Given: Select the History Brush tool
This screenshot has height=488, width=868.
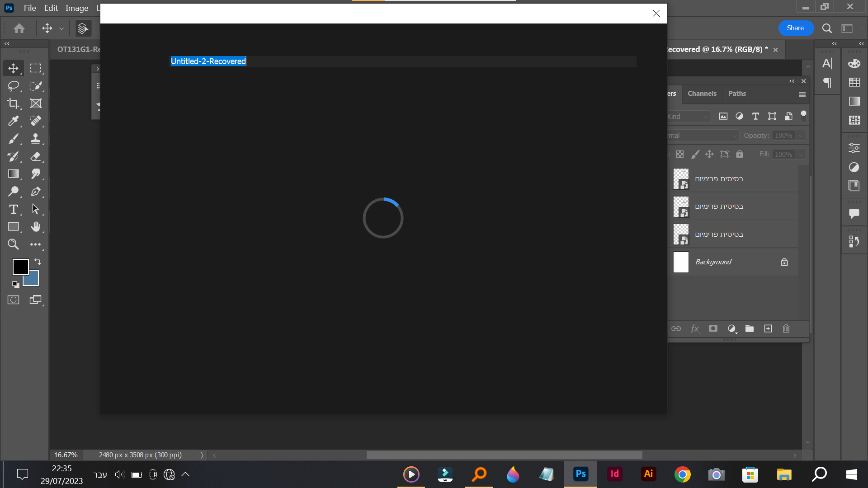Looking at the screenshot, I should pos(14,156).
